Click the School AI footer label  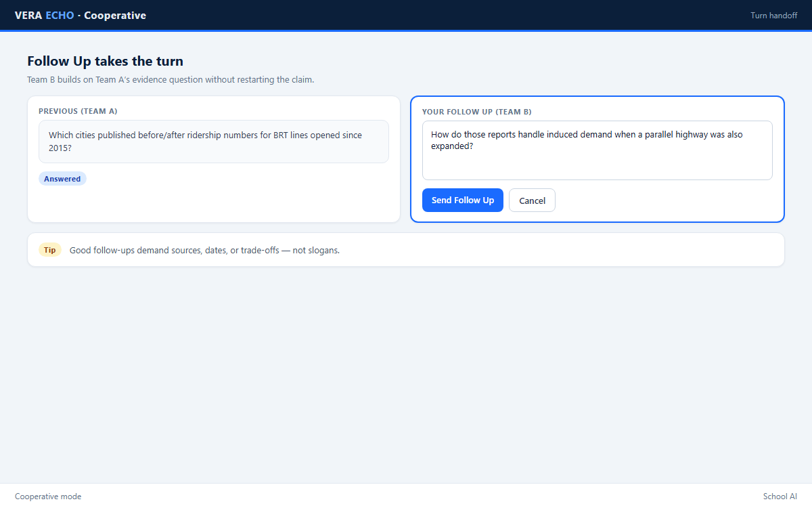pyautogui.click(x=780, y=496)
